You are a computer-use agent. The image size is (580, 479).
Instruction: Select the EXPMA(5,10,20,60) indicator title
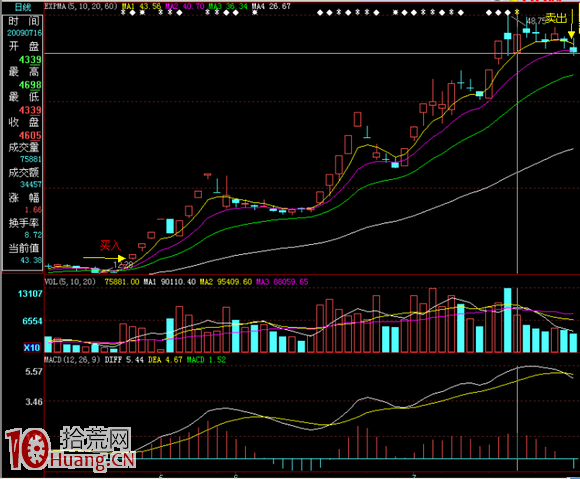(x=81, y=6)
